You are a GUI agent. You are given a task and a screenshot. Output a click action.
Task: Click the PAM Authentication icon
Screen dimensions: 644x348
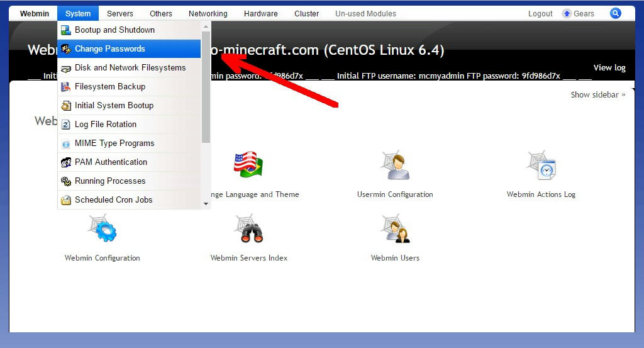[65, 162]
